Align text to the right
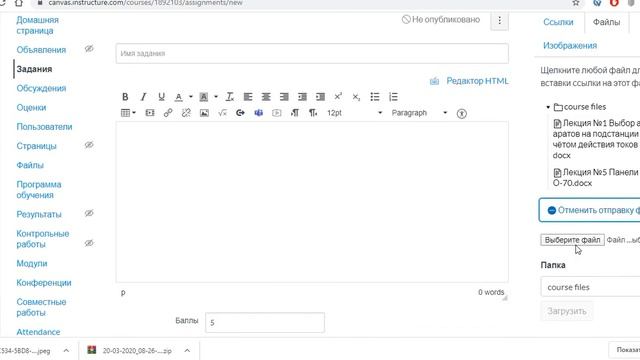This screenshot has height=360, width=640. click(284, 97)
